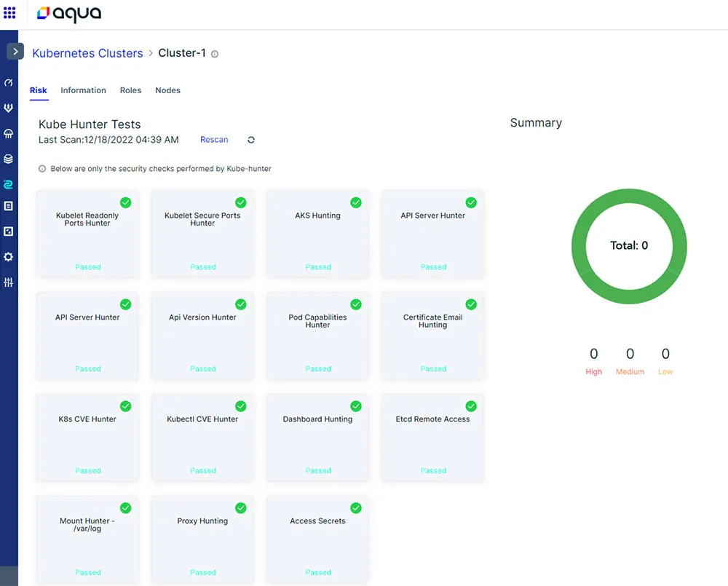728x586 pixels.
Task: Click green check on Access Secrets card
Action: 356,508
